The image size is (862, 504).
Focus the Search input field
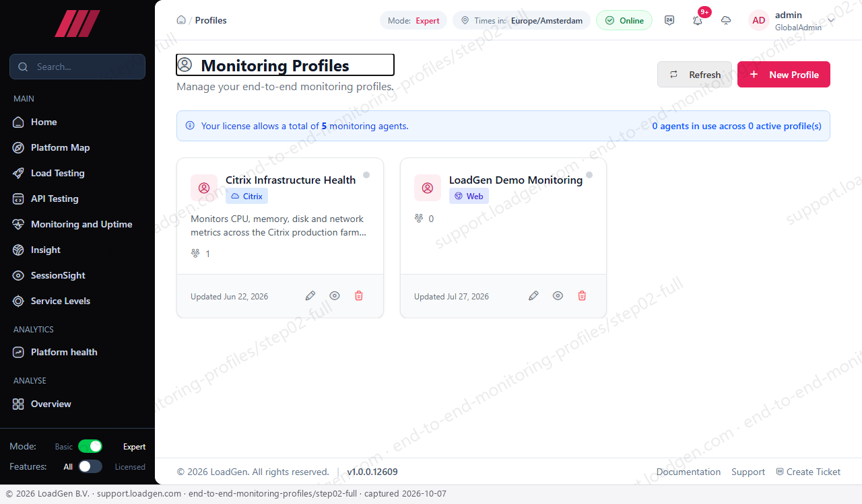(77, 67)
